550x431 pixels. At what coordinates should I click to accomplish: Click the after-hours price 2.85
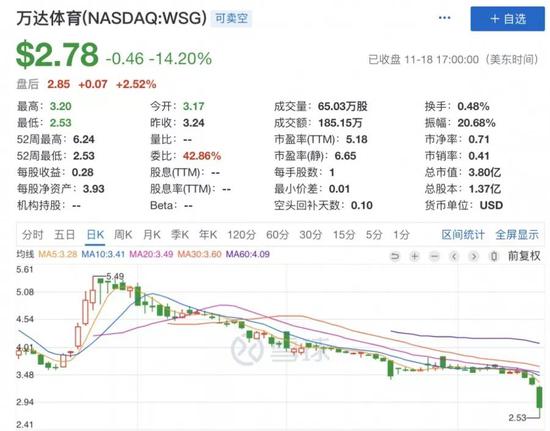pos(59,85)
